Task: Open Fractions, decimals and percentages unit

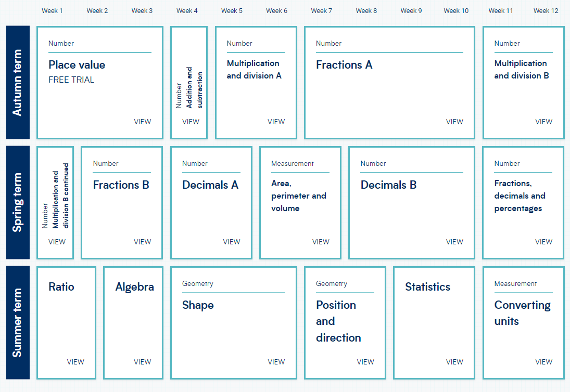Action: [x=524, y=203]
